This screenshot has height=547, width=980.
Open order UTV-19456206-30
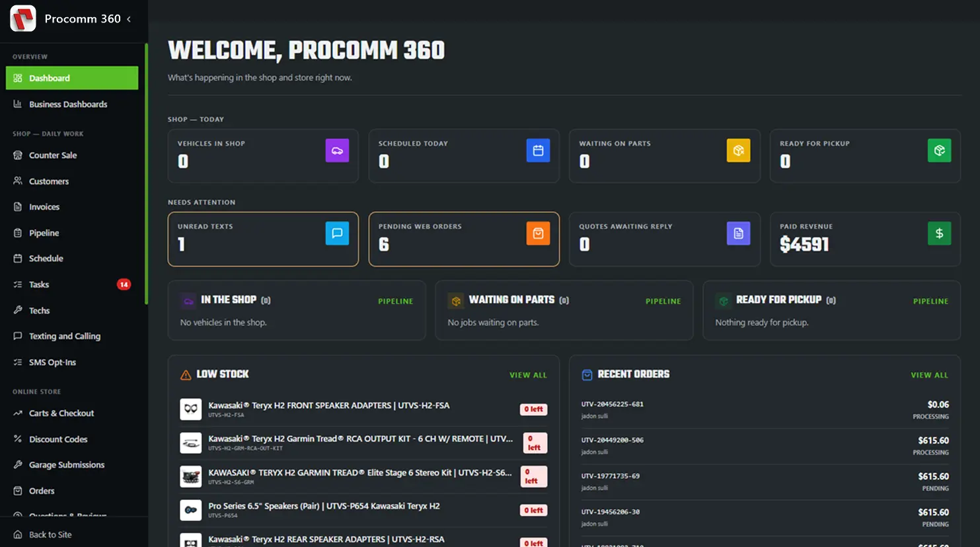(x=610, y=512)
